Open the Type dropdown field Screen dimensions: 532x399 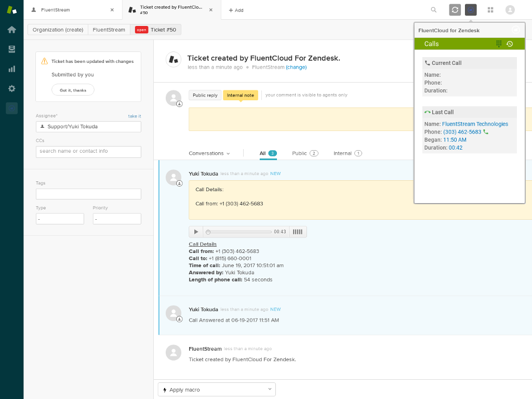tap(60, 219)
